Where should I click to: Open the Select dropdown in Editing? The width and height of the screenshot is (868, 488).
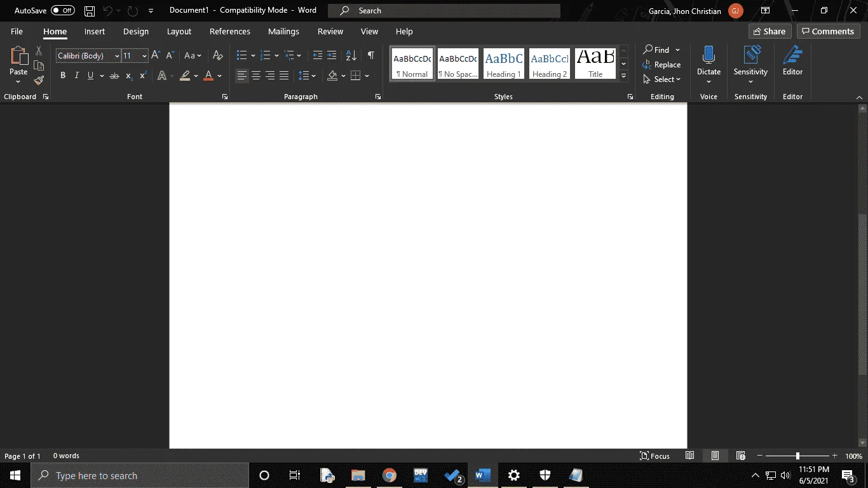point(662,79)
